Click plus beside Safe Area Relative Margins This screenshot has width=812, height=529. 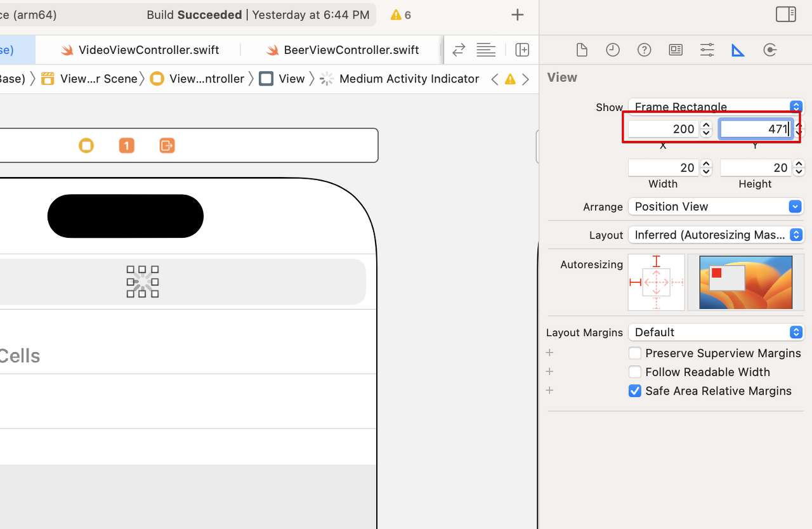549,391
